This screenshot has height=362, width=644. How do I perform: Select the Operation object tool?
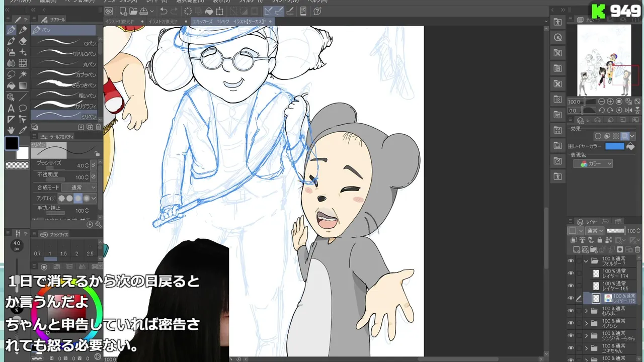click(x=11, y=97)
